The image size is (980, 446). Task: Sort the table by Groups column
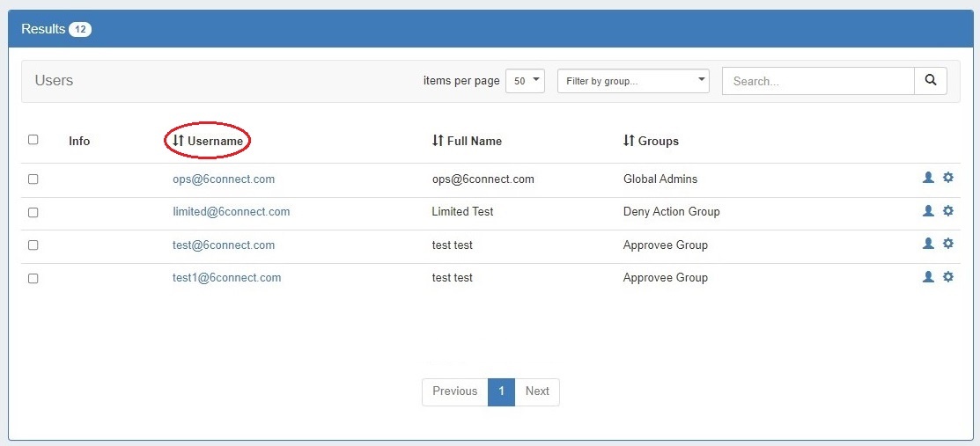click(x=651, y=141)
